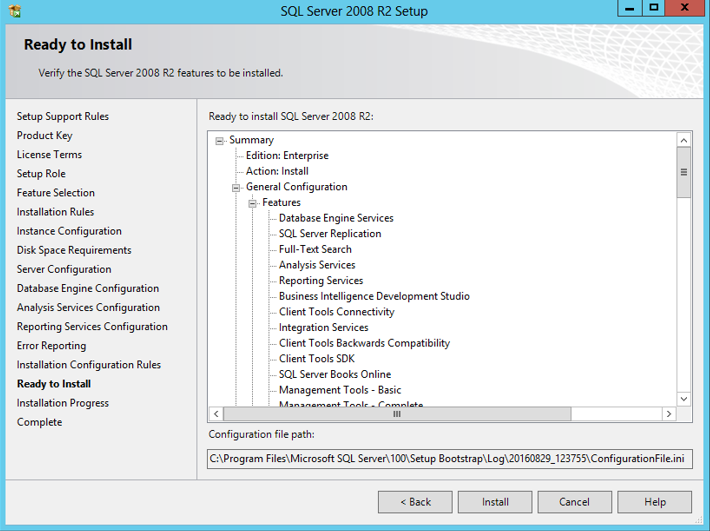Select the Product Key step
The width and height of the screenshot is (710, 531).
[44, 135]
